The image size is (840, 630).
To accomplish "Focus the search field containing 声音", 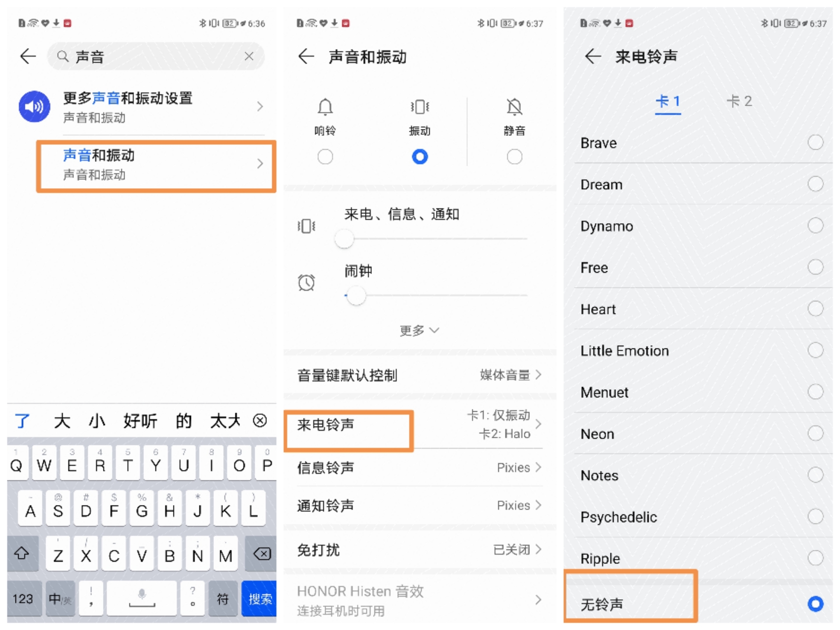I will click(156, 57).
